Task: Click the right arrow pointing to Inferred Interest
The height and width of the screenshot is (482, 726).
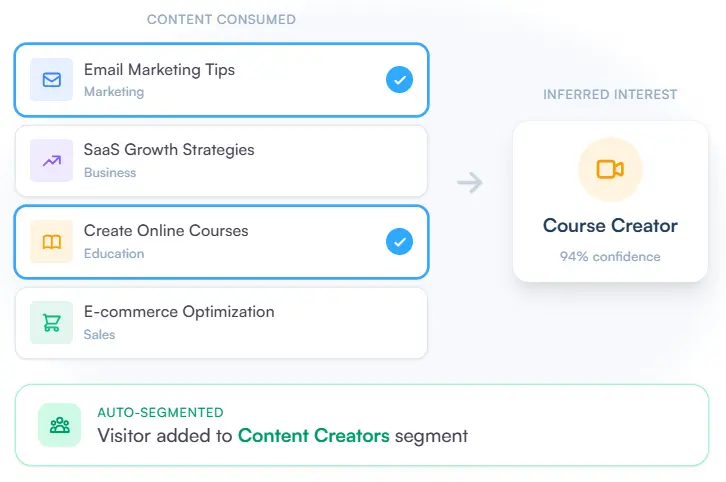Action: click(469, 182)
